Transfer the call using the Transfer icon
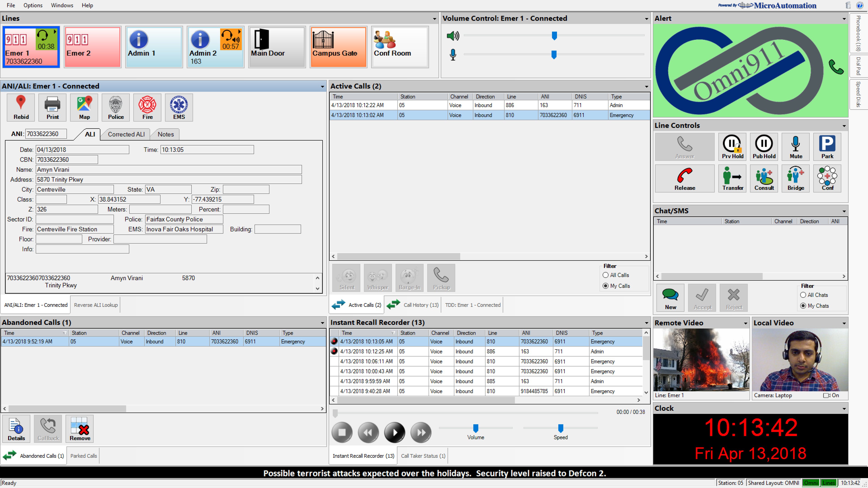Screen dimensions: 868x488 coord(732,178)
